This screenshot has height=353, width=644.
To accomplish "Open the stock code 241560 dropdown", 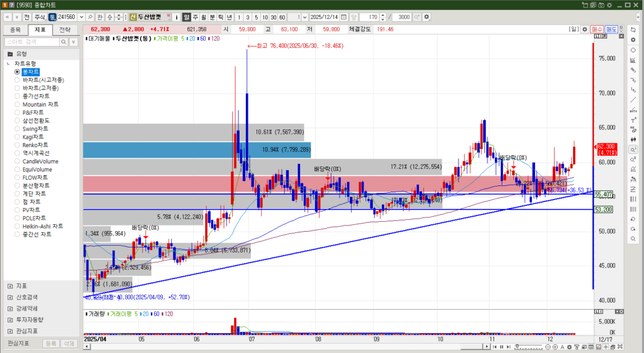I will tap(80, 17).
